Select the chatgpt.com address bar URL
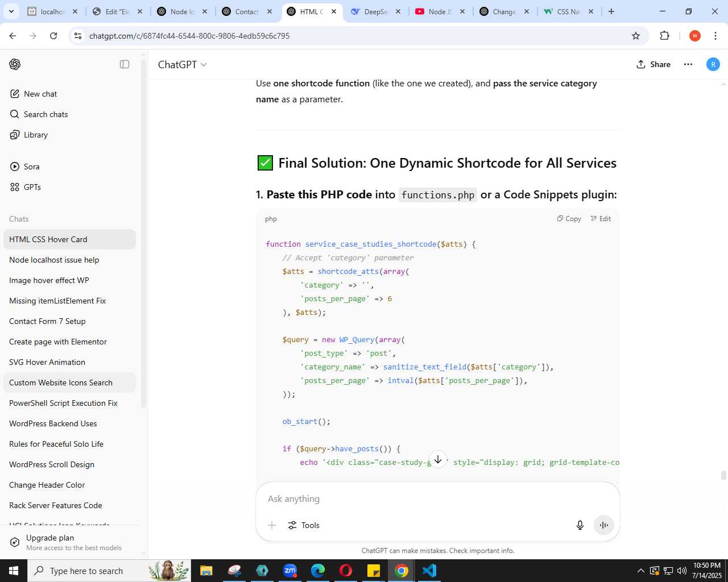728x582 pixels. (189, 36)
